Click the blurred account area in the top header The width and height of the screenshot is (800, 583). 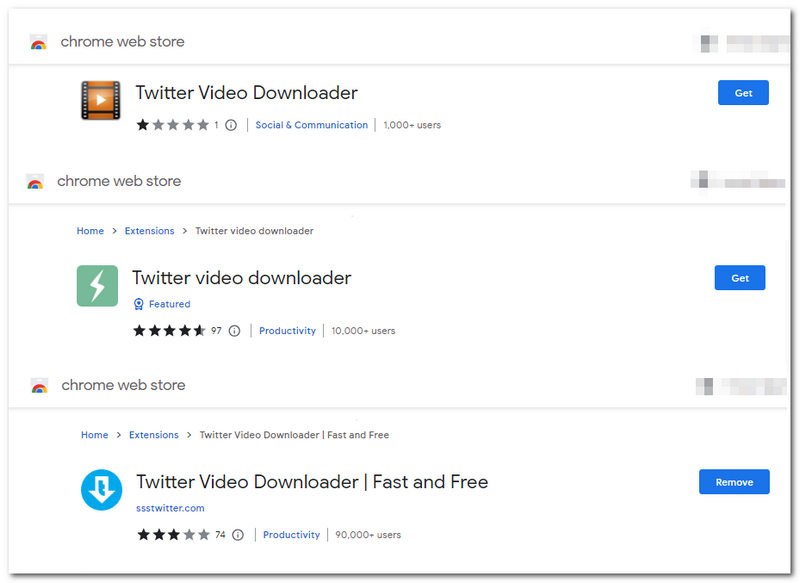pyautogui.click(x=743, y=44)
